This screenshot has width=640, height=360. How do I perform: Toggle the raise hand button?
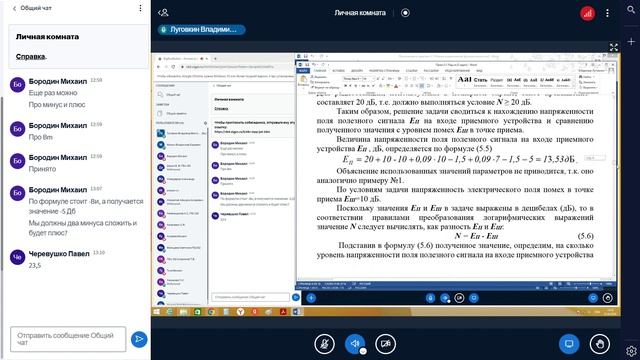pyautogui.click(x=600, y=344)
